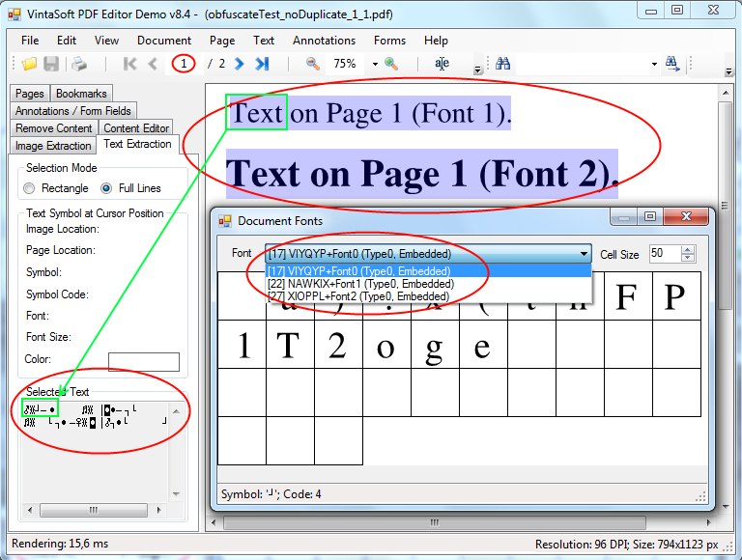Click the Selected Text output box

coord(95,452)
